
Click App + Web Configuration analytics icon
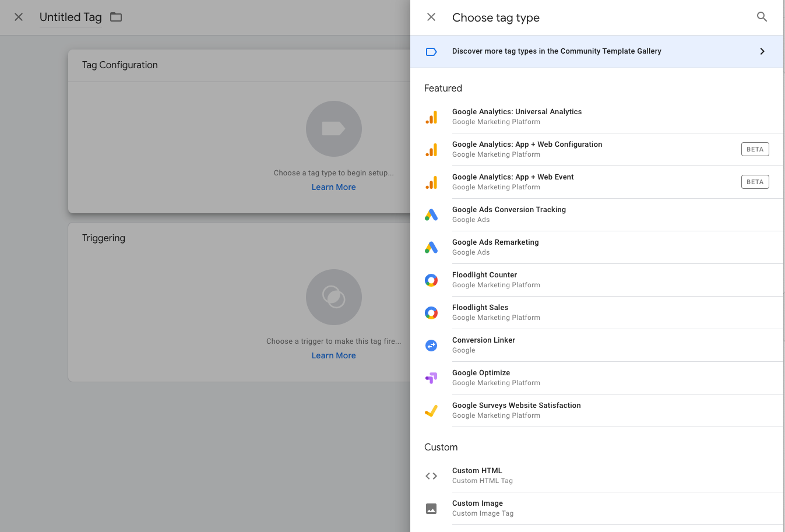pyautogui.click(x=431, y=150)
